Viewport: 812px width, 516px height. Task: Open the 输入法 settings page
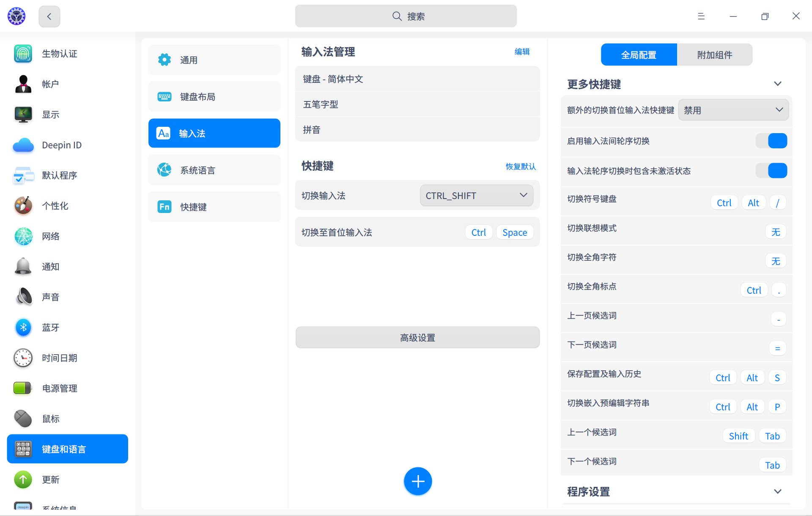(x=214, y=133)
